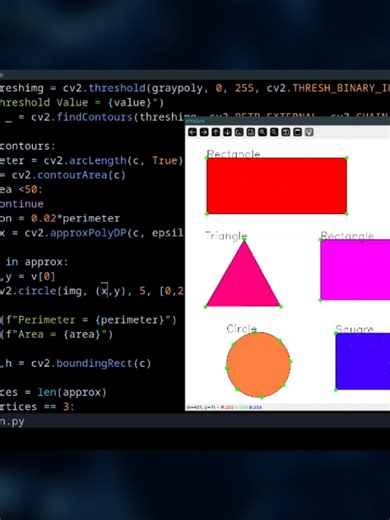390x520 pixels.
Task: Click 'Rectangle' label above the red shape
Action: pyautogui.click(x=233, y=154)
